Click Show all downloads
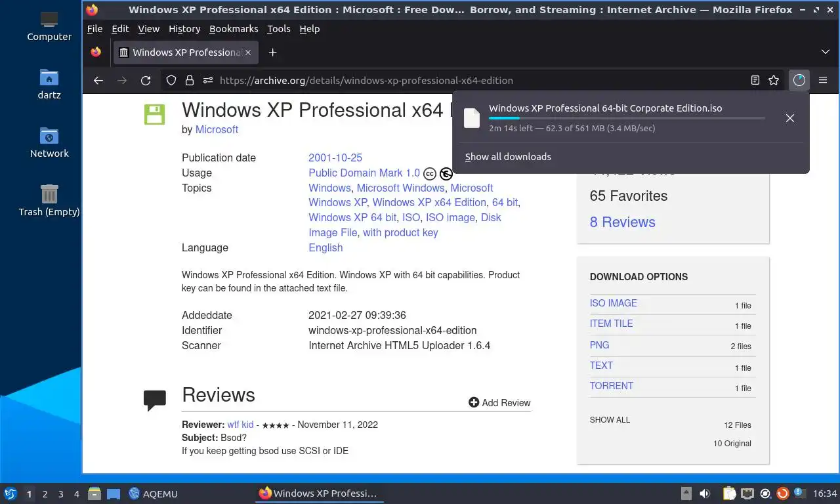This screenshot has width=840, height=504. [x=508, y=157]
